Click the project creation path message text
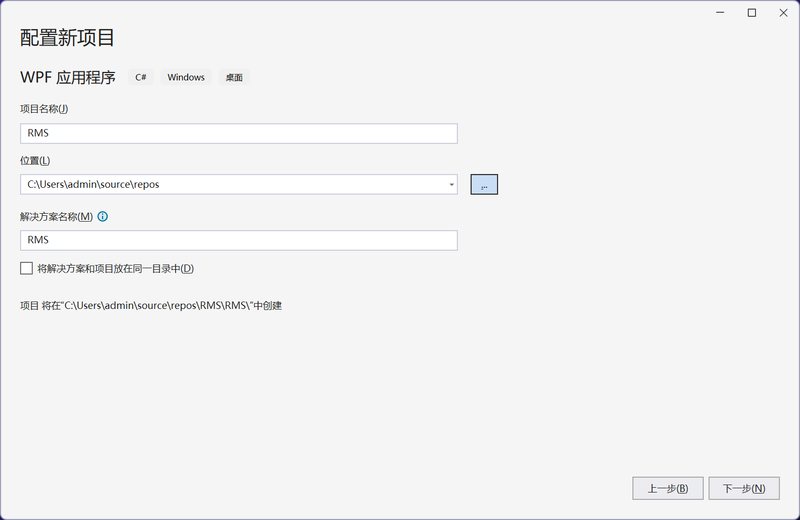Screen dimensions: 800x520 [x=151, y=305]
